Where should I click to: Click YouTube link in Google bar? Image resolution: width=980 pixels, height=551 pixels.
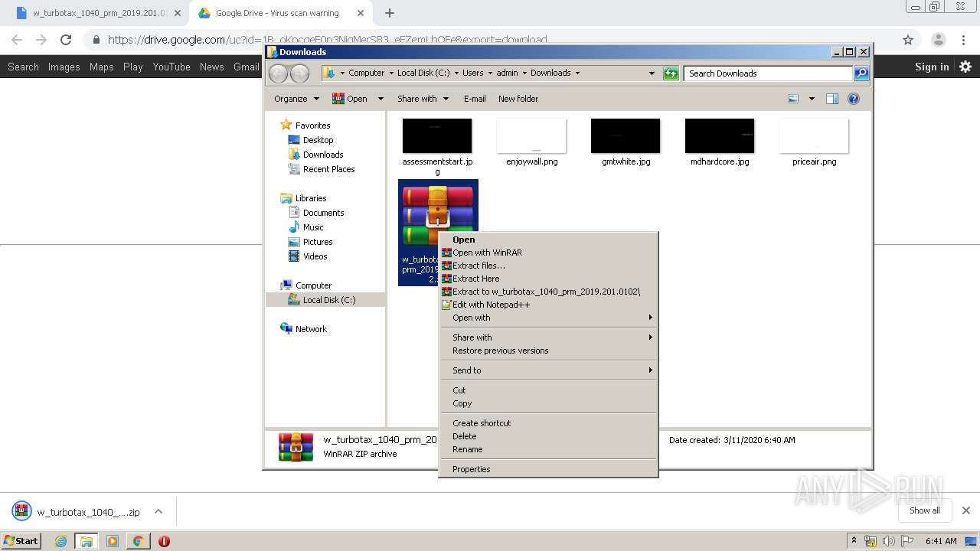[x=171, y=67]
